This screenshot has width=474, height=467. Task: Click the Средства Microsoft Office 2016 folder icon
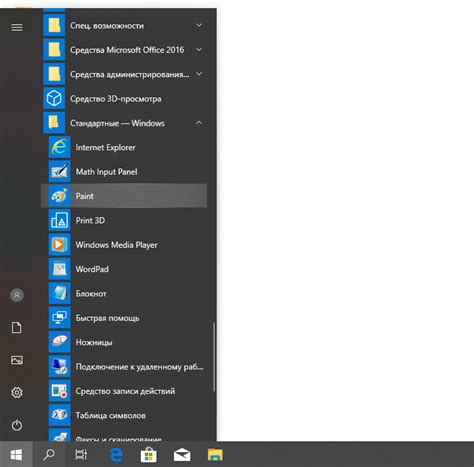[54, 50]
